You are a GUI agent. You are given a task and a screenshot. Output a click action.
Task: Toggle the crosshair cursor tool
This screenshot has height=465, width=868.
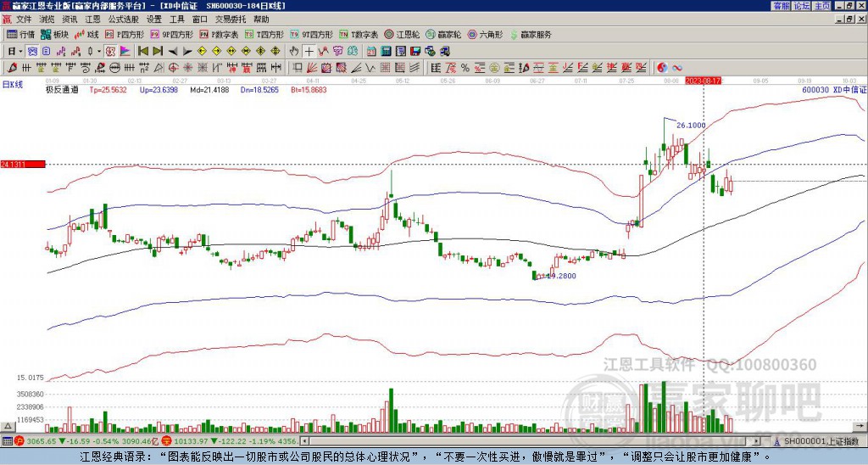(x=309, y=52)
